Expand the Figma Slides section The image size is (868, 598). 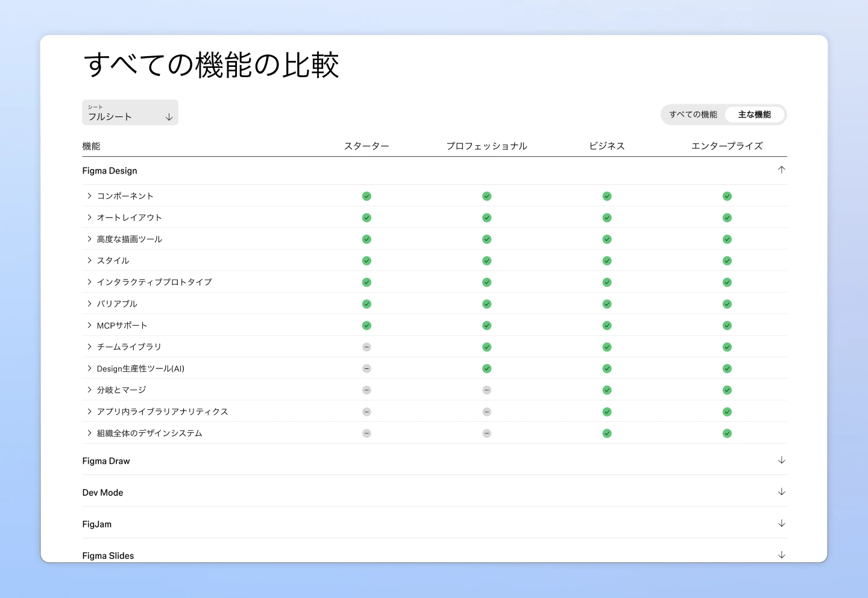(x=782, y=554)
